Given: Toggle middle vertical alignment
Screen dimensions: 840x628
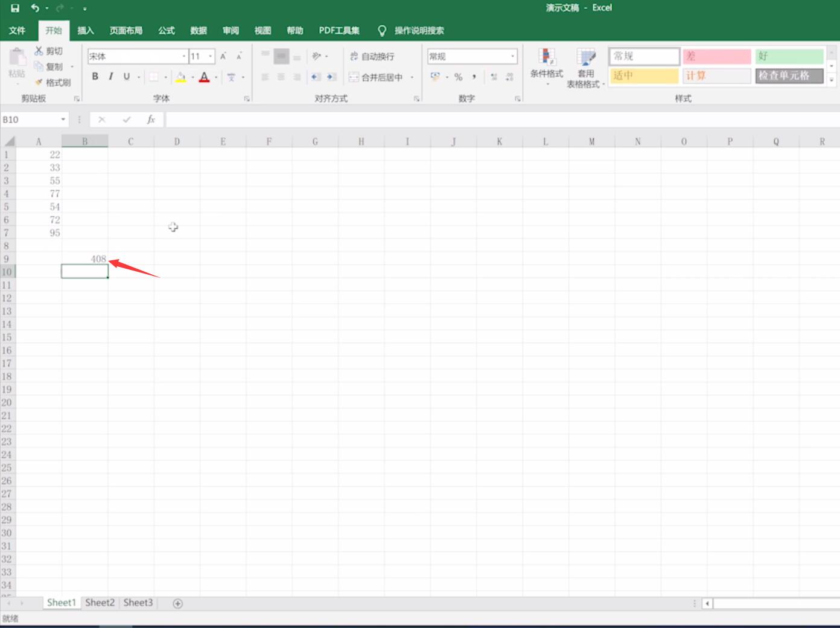Looking at the screenshot, I should tap(281, 56).
